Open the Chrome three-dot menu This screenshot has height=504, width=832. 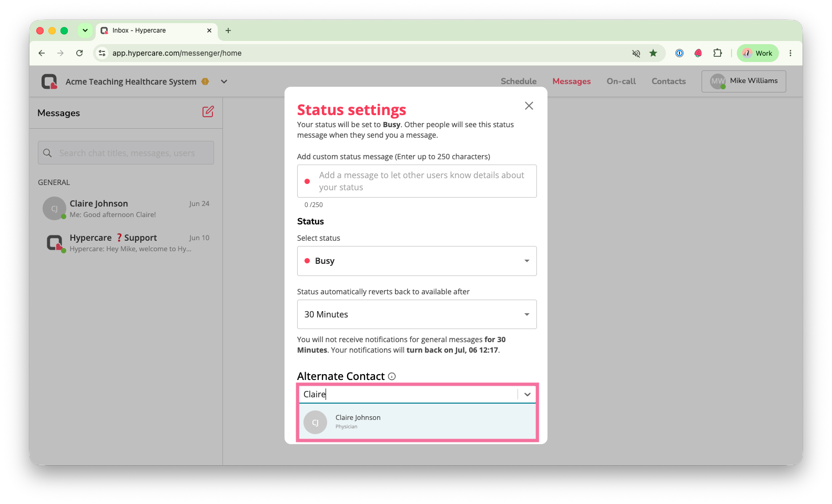click(790, 53)
